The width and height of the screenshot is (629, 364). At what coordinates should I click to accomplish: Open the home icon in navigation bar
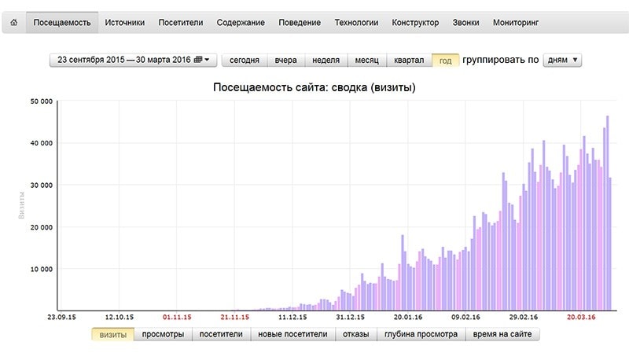tap(13, 23)
